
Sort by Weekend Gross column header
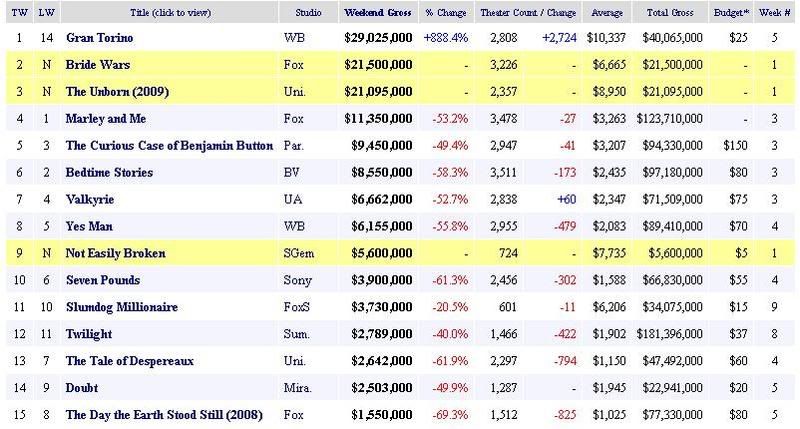pos(377,13)
